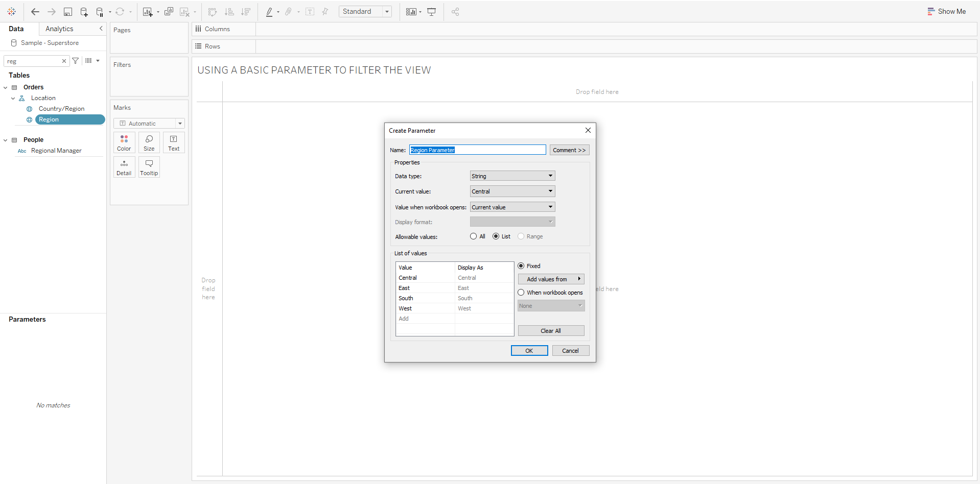This screenshot has width=980, height=484.
Task: Click the Size marks card button
Action: [149, 142]
